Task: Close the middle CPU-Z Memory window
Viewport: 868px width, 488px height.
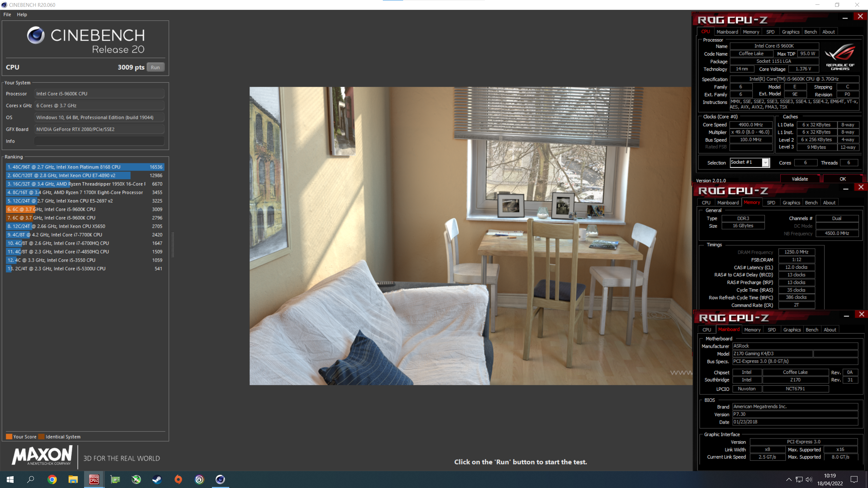Action: coord(861,187)
